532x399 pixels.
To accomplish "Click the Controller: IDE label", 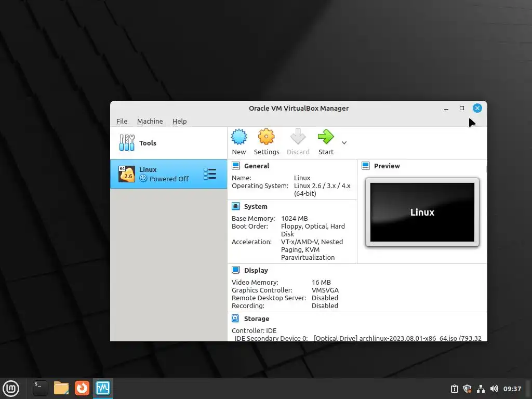I will tap(254, 330).
